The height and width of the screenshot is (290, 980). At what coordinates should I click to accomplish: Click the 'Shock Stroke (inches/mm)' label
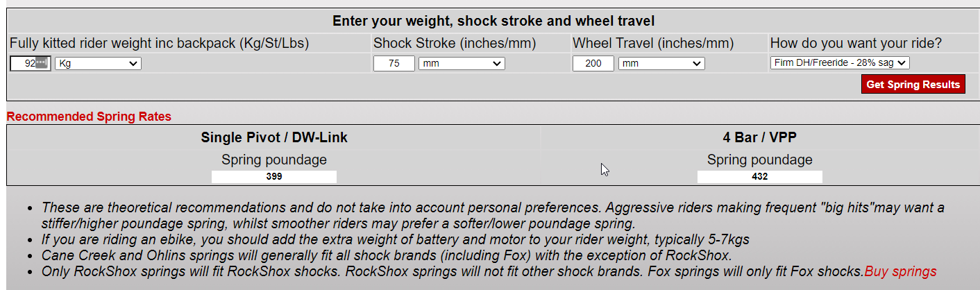(455, 44)
